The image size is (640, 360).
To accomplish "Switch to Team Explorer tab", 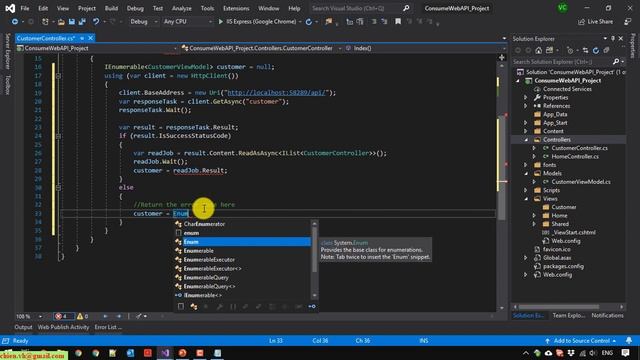I will (x=568, y=316).
